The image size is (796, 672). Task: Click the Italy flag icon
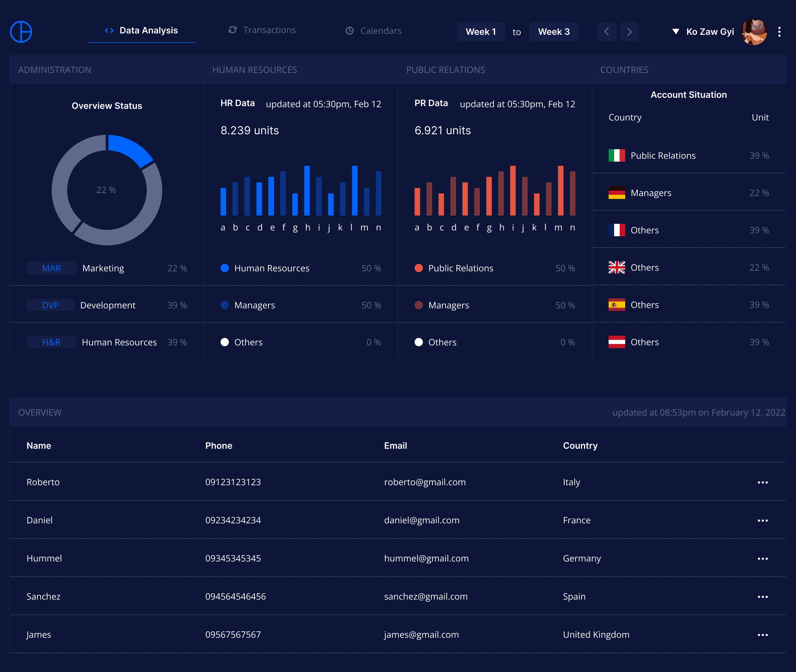tap(617, 156)
